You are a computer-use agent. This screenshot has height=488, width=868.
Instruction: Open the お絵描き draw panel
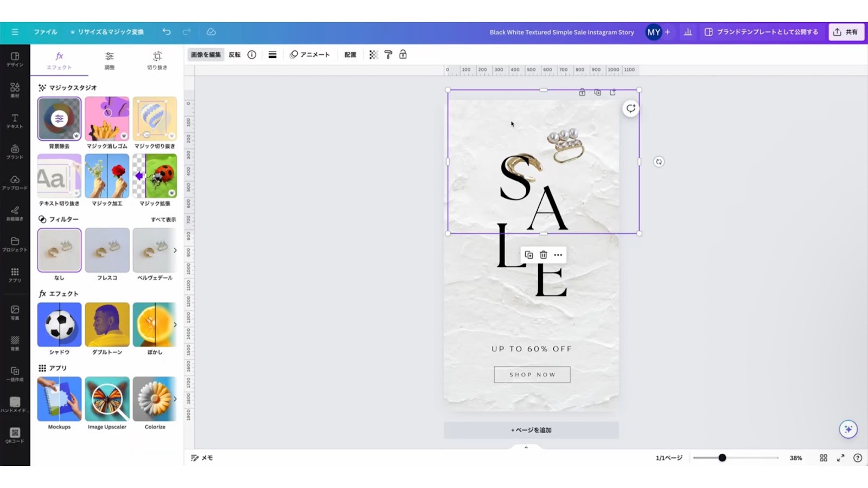pyautogui.click(x=15, y=214)
